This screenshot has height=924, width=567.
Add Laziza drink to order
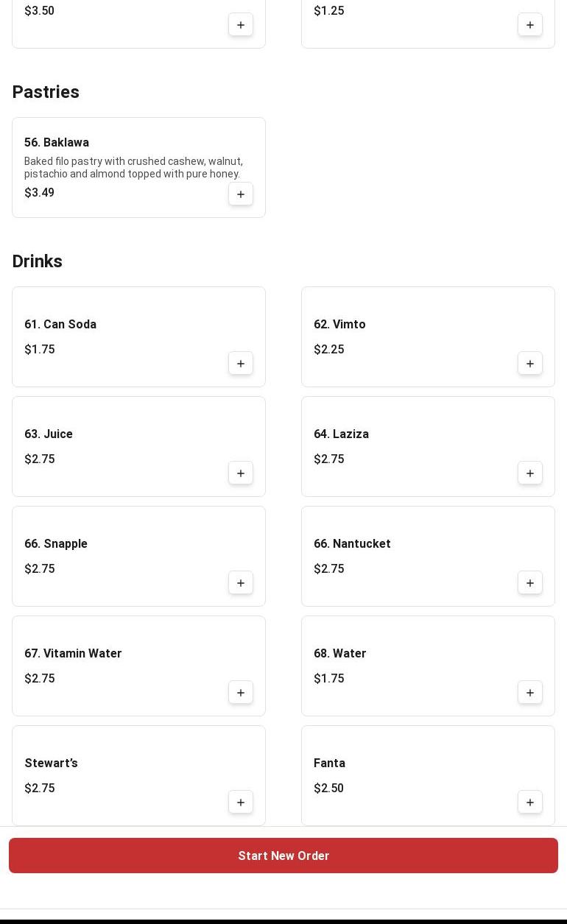coord(530,473)
